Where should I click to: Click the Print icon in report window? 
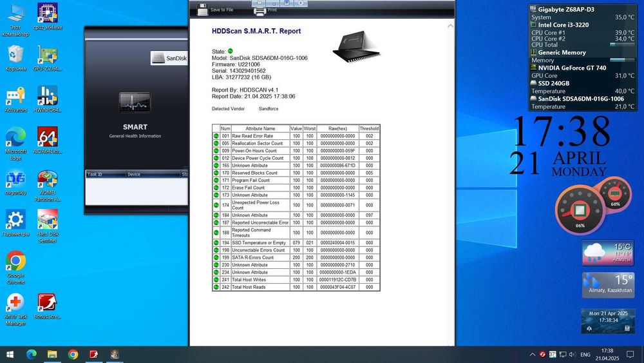click(260, 11)
